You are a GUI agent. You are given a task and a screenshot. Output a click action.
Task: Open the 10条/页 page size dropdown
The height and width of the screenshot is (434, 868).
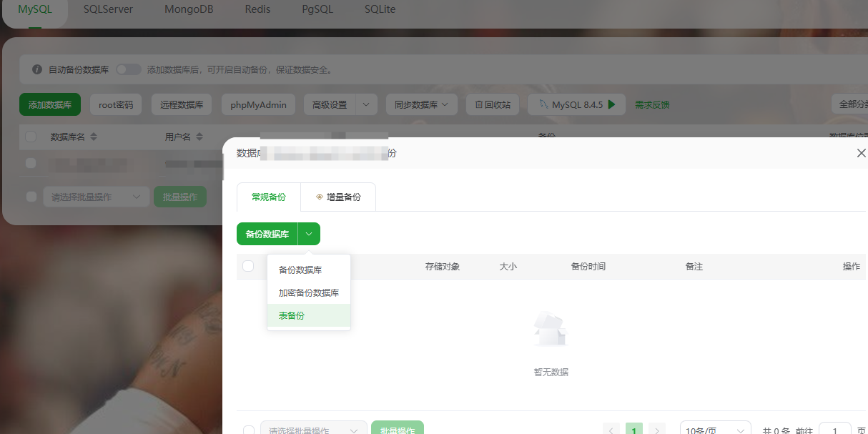[x=715, y=429]
